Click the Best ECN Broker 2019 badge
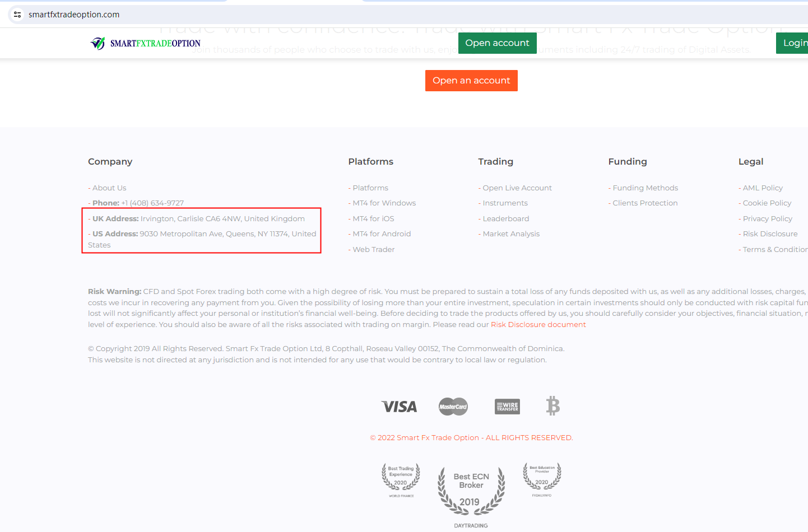This screenshot has width=808, height=532. click(471, 497)
